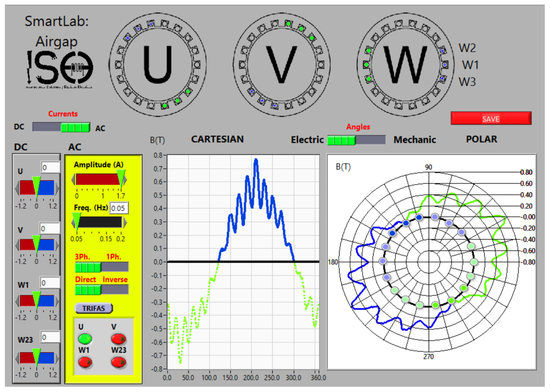Toggle the DC/AC Currents switch
Viewport: 550px width, 392px height.
click(x=61, y=127)
